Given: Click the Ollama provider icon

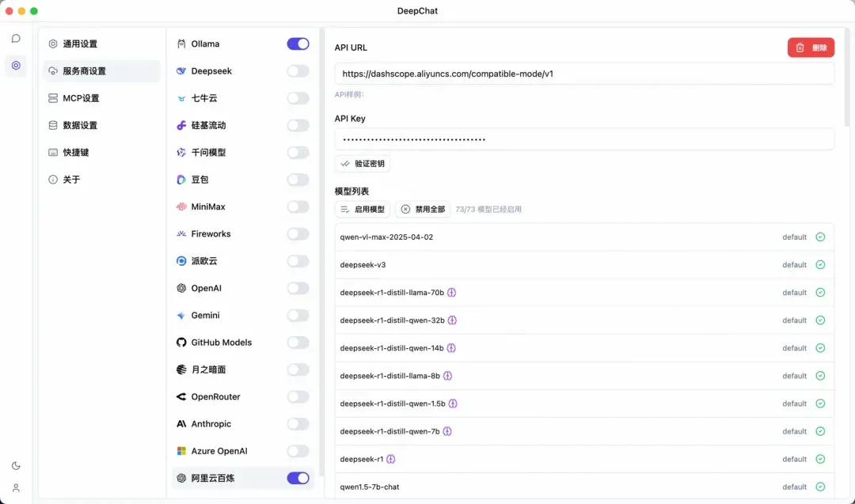Looking at the screenshot, I should coord(181,44).
